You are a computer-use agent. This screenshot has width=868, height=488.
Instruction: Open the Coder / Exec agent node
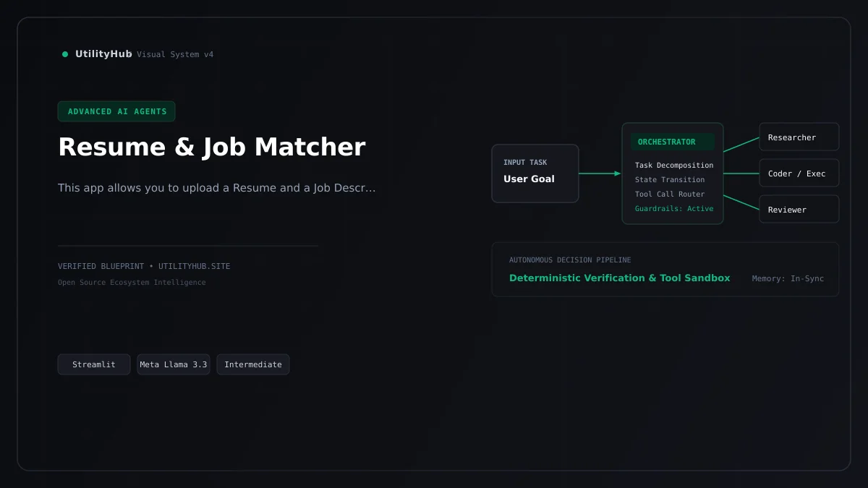point(799,173)
